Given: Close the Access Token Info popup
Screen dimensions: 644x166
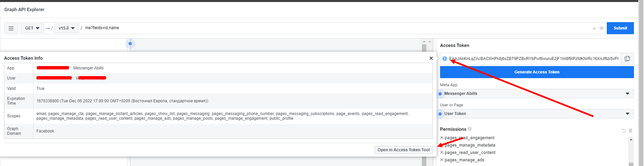Looking at the screenshot, I should coord(431,58).
